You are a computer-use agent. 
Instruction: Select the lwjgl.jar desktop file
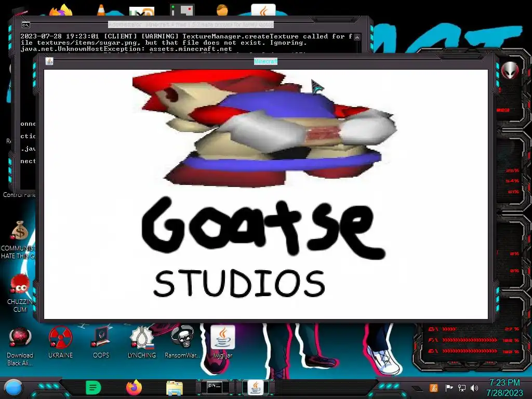223,343
